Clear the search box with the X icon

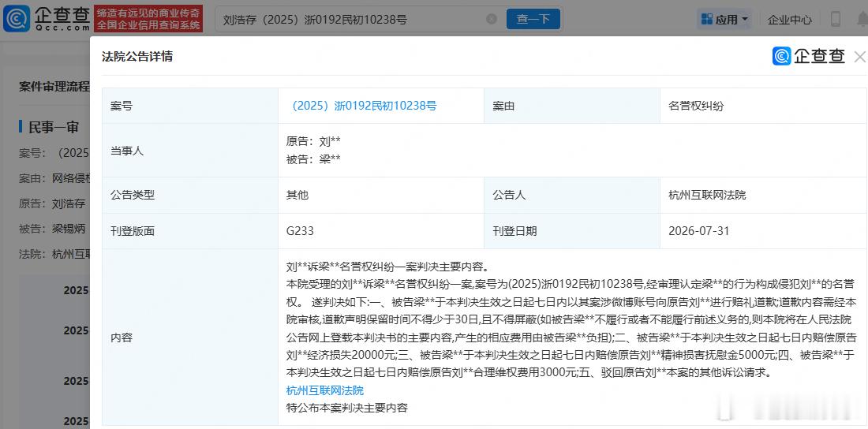coord(492,20)
